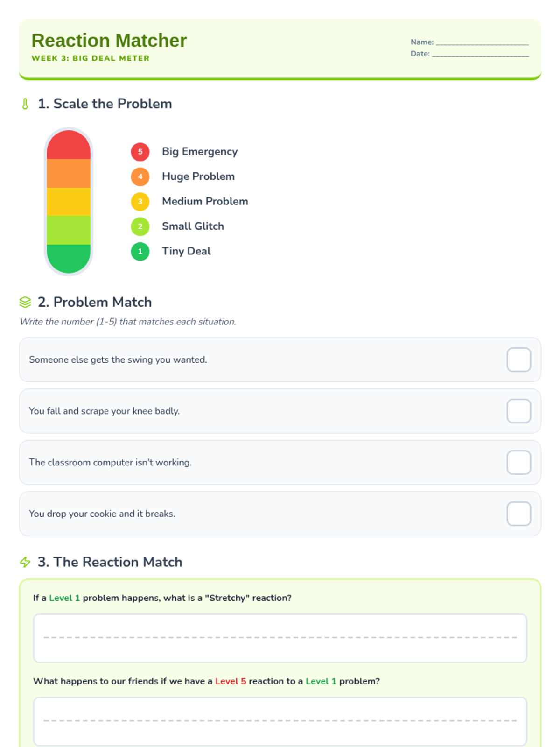Click the answer box for broken cookie situation
This screenshot has height=747, width=560.
click(x=519, y=514)
